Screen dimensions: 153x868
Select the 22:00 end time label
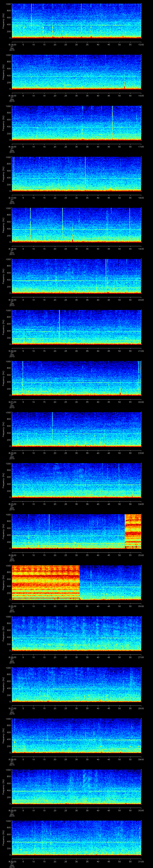tap(141, 402)
